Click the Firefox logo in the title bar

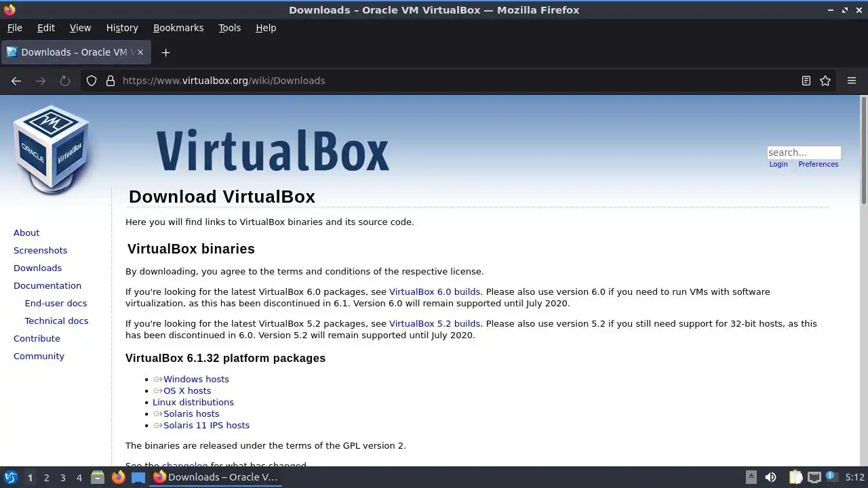[9, 9]
